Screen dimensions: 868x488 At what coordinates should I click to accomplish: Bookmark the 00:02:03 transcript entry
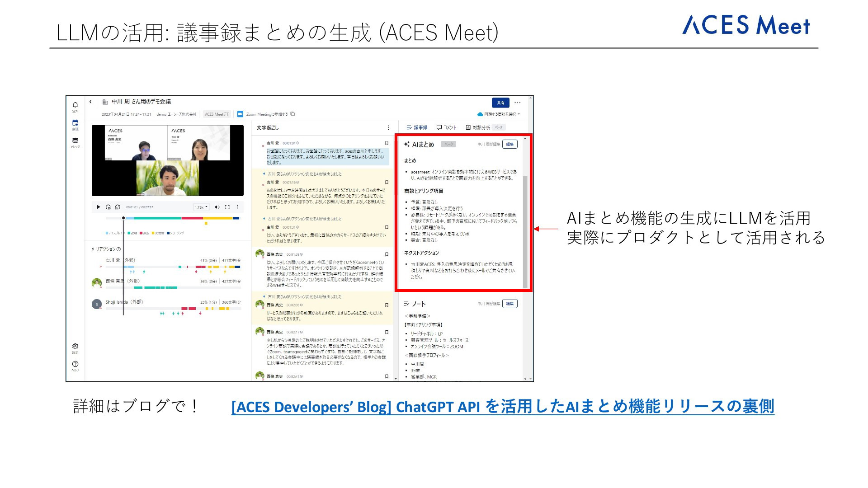coord(387,305)
